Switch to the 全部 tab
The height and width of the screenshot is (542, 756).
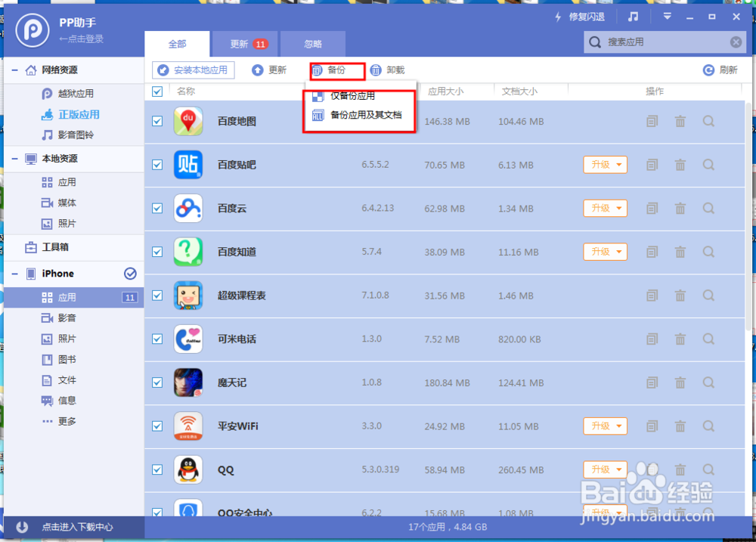[x=177, y=44]
